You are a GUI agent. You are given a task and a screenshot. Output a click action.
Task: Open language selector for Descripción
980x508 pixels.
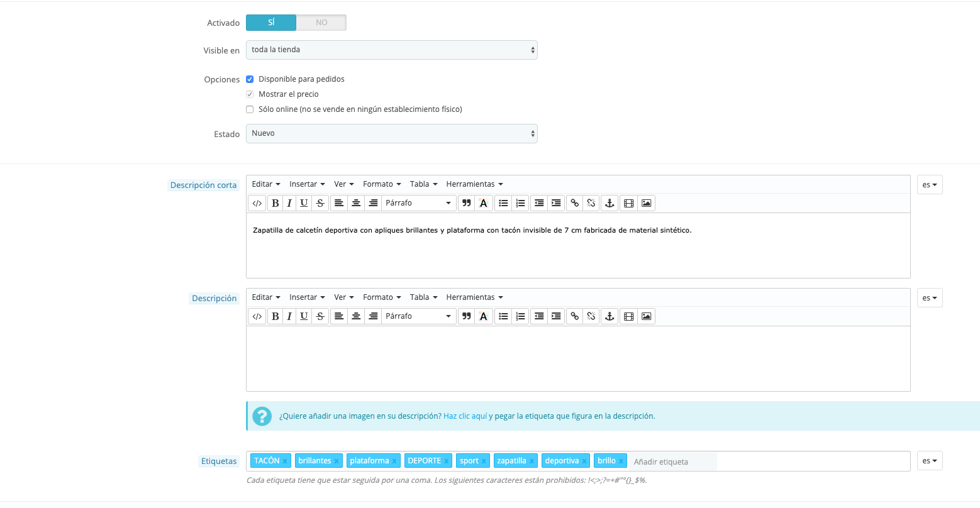coord(930,298)
